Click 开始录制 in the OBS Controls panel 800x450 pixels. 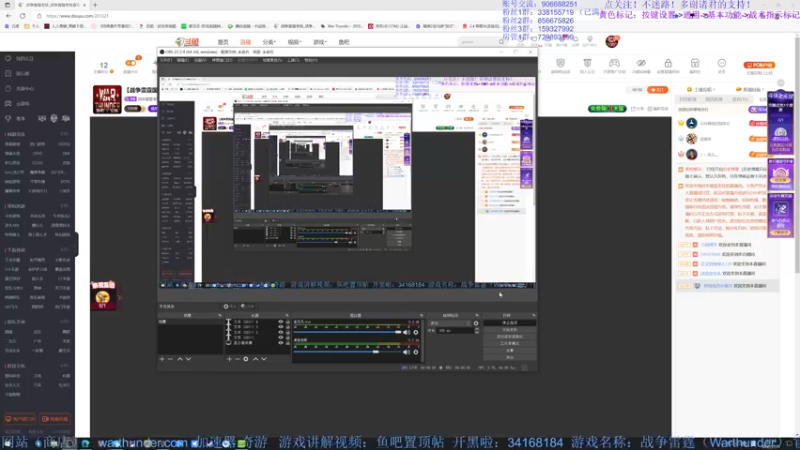(510, 330)
